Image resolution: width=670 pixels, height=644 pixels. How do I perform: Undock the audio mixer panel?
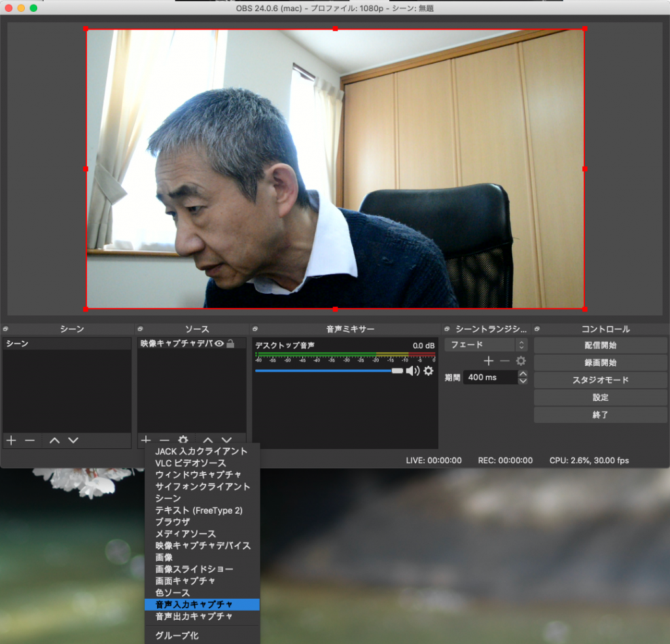[x=256, y=329]
